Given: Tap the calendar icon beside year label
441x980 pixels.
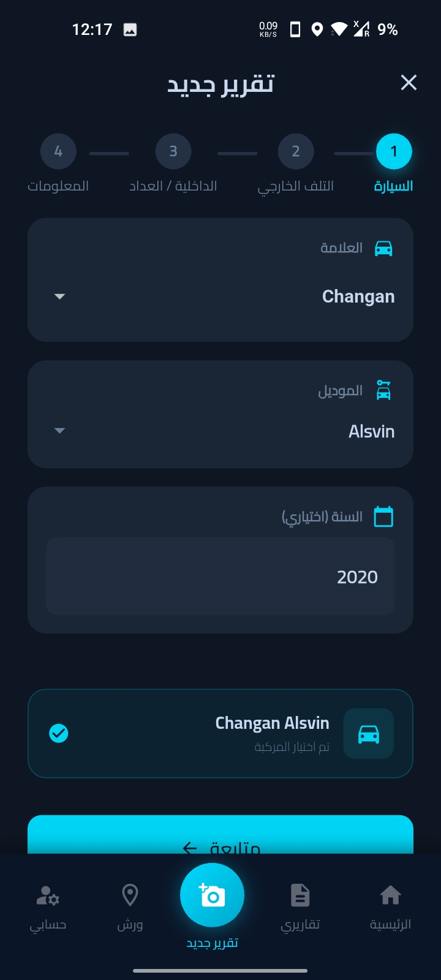Looking at the screenshot, I should pos(383,516).
